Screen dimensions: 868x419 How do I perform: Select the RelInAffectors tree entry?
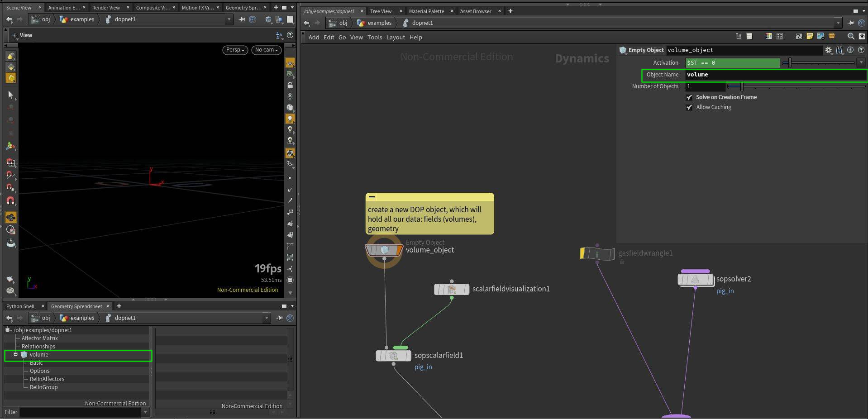click(47, 379)
